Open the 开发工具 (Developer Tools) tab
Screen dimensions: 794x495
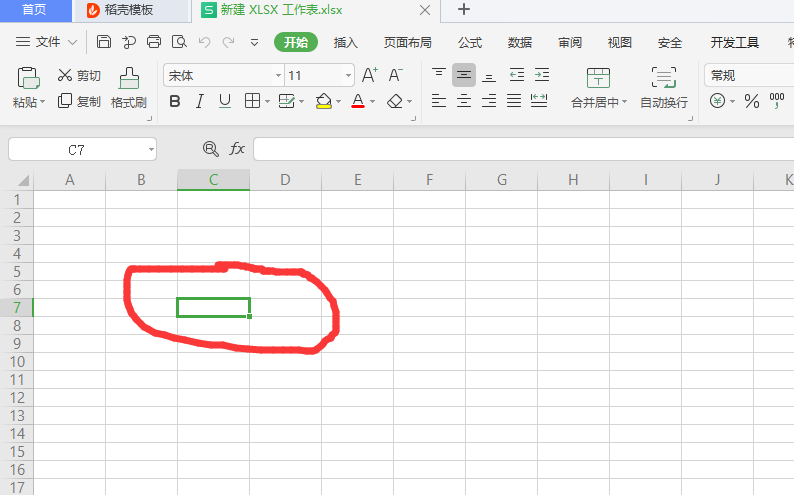(x=735, y=43)
